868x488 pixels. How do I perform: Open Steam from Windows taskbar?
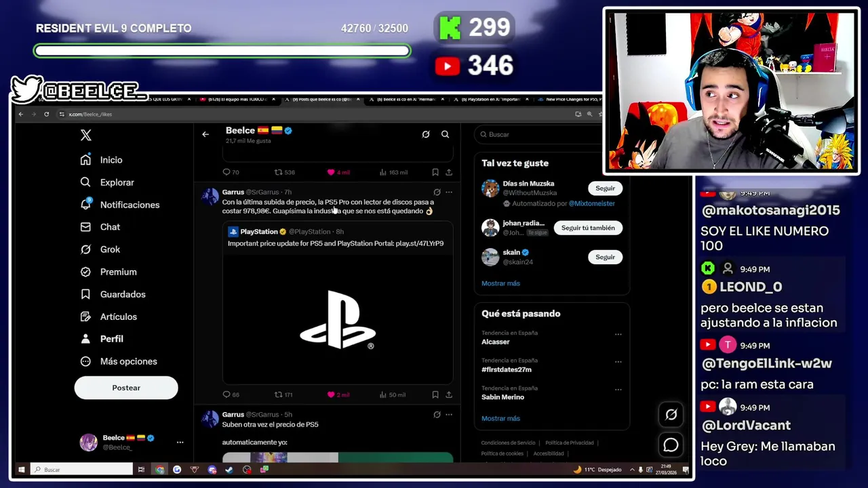tap(229, 470)
